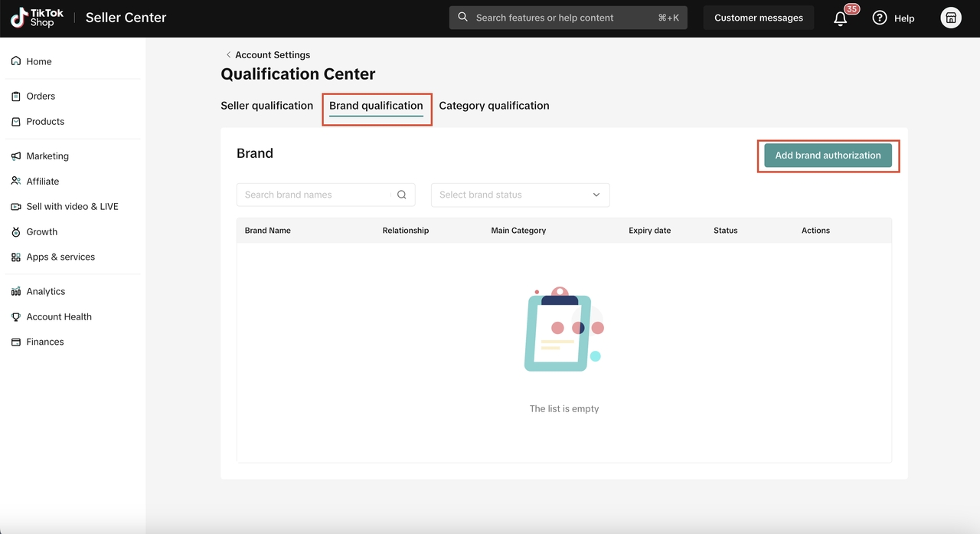Click the Growth medal icon
Viewport: 980px width, 534px height.
coord(16,231)
